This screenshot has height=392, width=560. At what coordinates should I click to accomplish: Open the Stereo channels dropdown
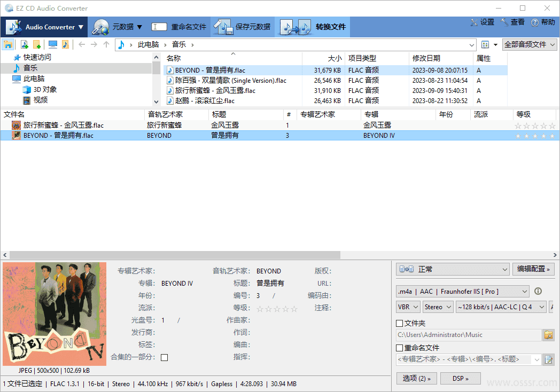(x=438, y=307)
